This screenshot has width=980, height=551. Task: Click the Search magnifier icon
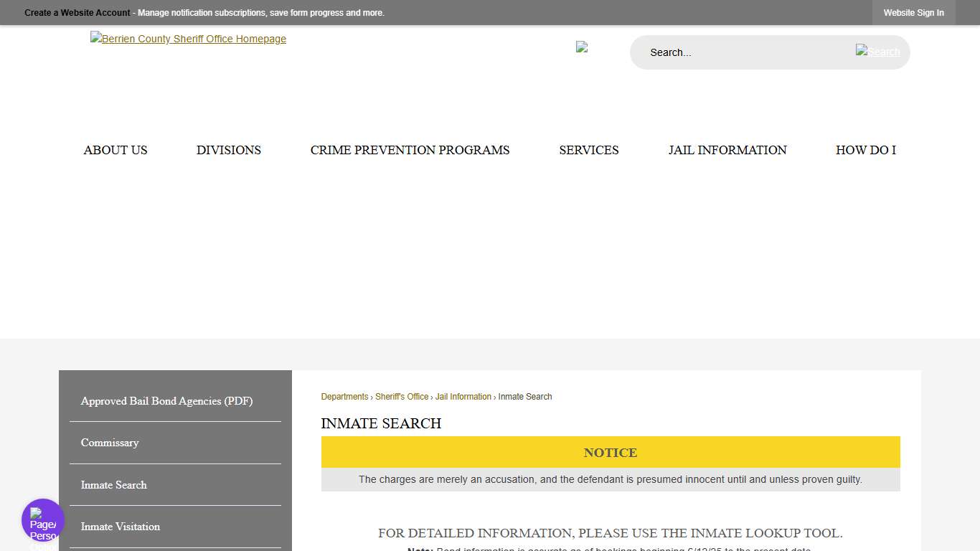[877, 52]
